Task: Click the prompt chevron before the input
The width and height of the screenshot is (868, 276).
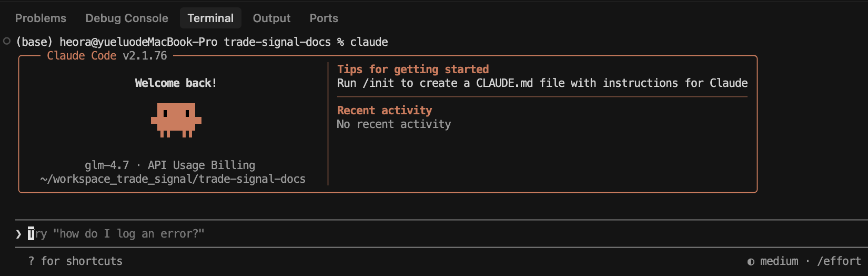Action: (19, 234)
